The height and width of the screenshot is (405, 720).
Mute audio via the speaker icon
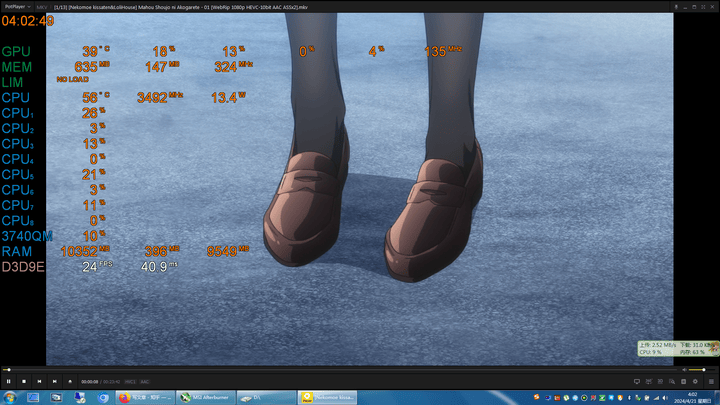click(684, 370)
